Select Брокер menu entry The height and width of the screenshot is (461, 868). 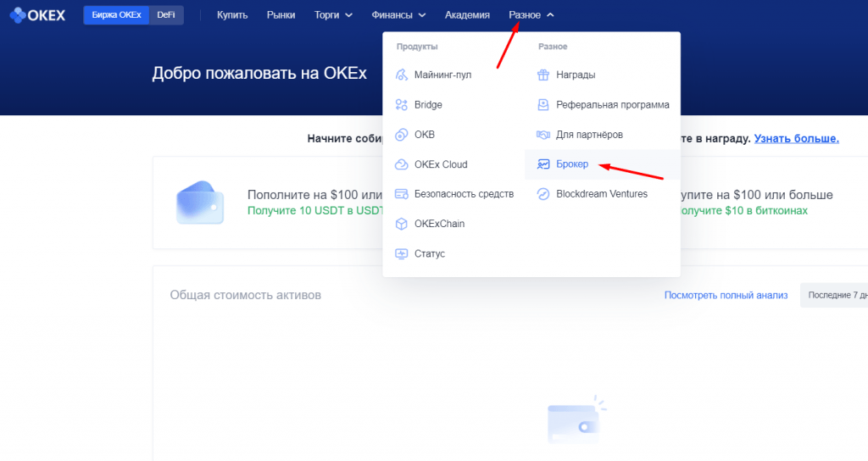click(x=603, y=164)
